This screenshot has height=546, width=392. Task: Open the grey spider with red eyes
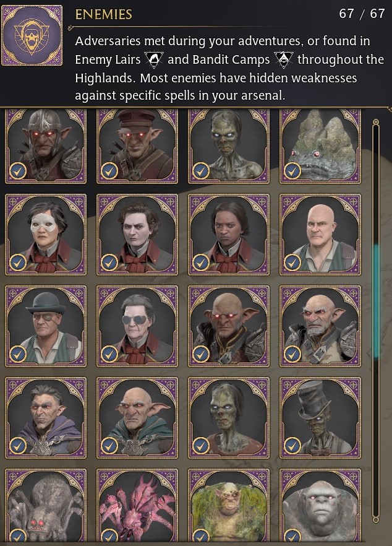pyautogui.click(x=46, y=506)
